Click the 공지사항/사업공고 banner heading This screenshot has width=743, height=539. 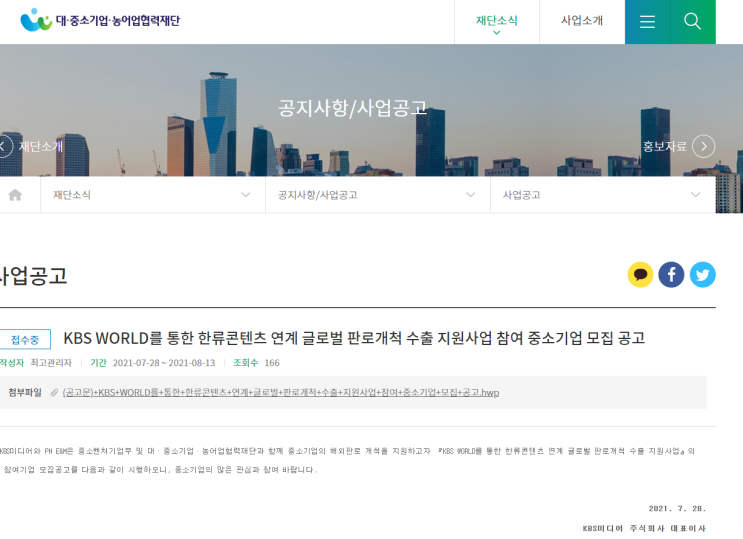(x=352, y=108)
